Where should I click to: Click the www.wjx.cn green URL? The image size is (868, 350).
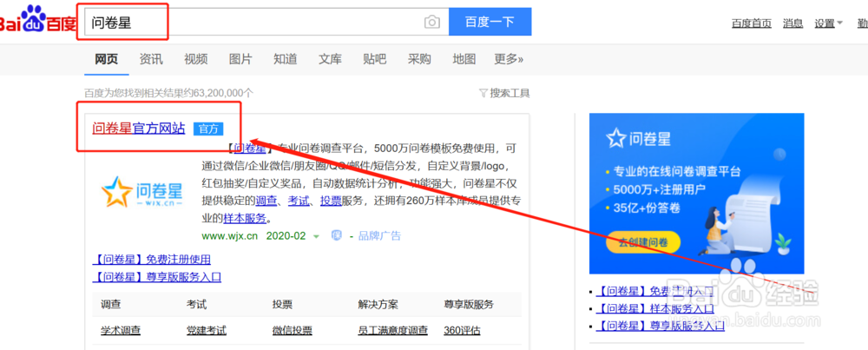(x=230, y=236)
